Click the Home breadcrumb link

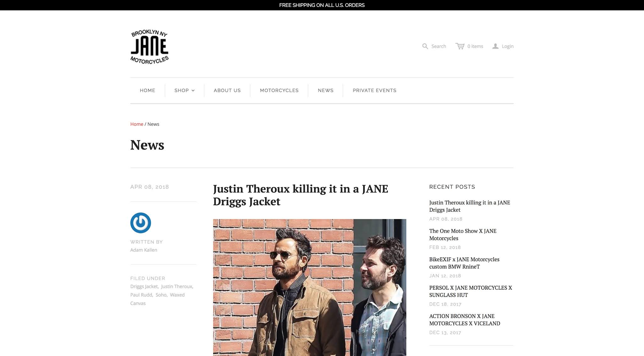pos(136,124)
